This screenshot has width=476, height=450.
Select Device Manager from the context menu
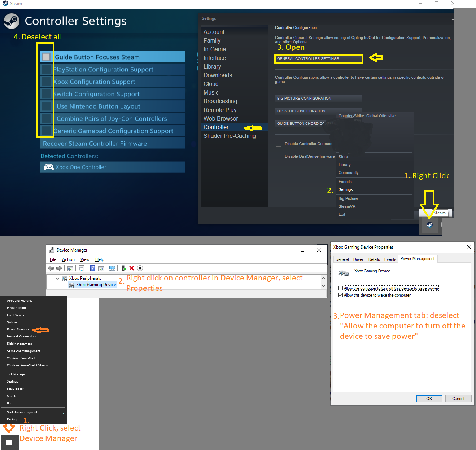(18, 329)
